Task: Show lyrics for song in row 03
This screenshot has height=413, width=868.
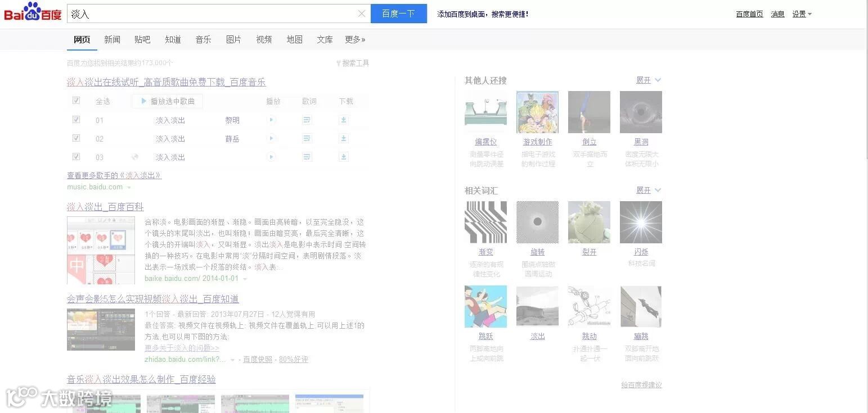Action: coord(307,157)
